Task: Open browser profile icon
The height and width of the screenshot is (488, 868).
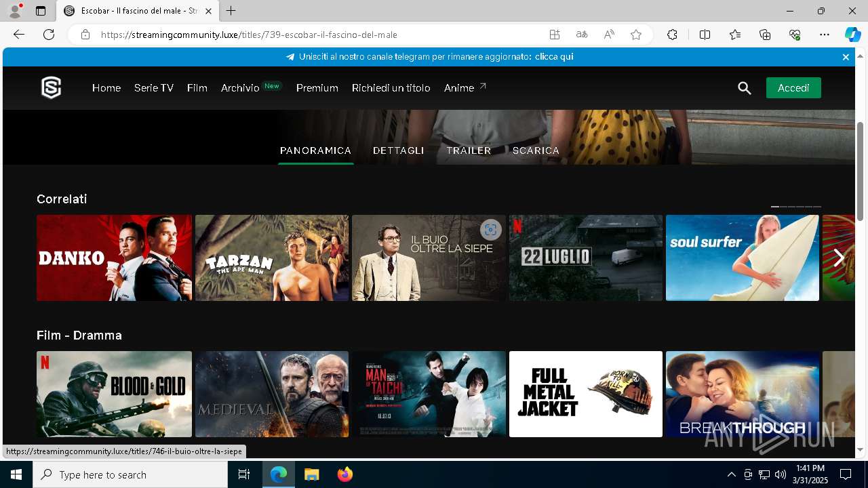Action: pyautogui.click(x=15, y=11)
